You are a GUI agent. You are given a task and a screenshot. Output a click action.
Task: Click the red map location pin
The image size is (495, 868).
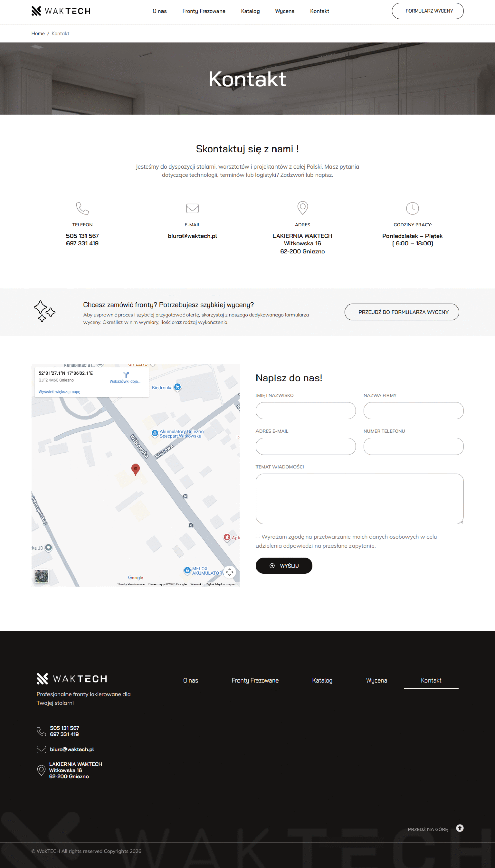click(135, 469)
